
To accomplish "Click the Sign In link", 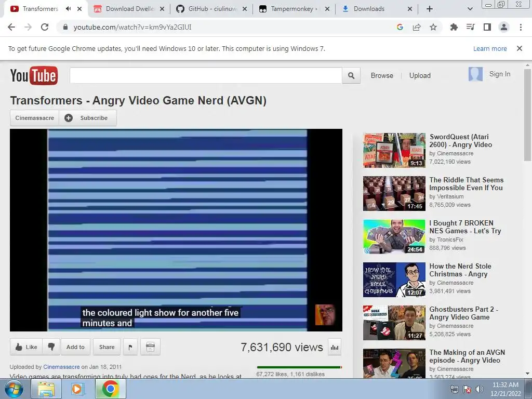I will pyautogui.click(x=500, y=74).
